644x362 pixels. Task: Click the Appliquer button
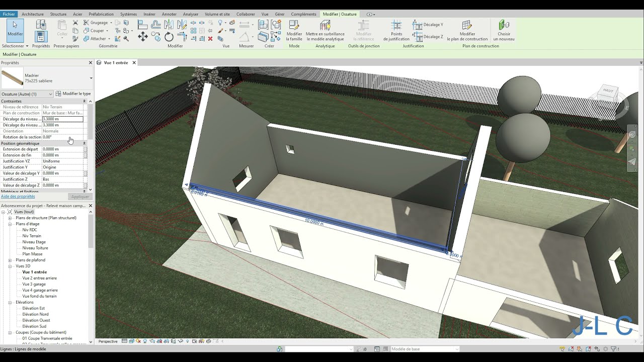coord(80,197)
